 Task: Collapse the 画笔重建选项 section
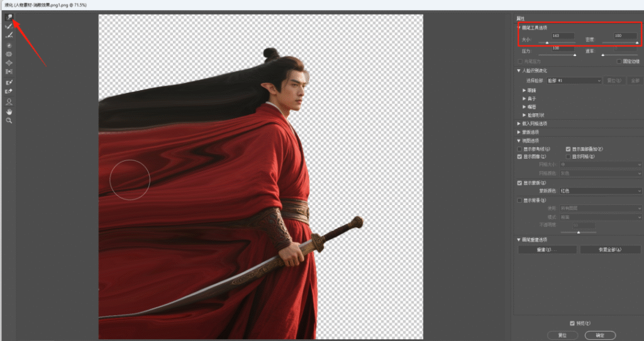pos(519,240)
